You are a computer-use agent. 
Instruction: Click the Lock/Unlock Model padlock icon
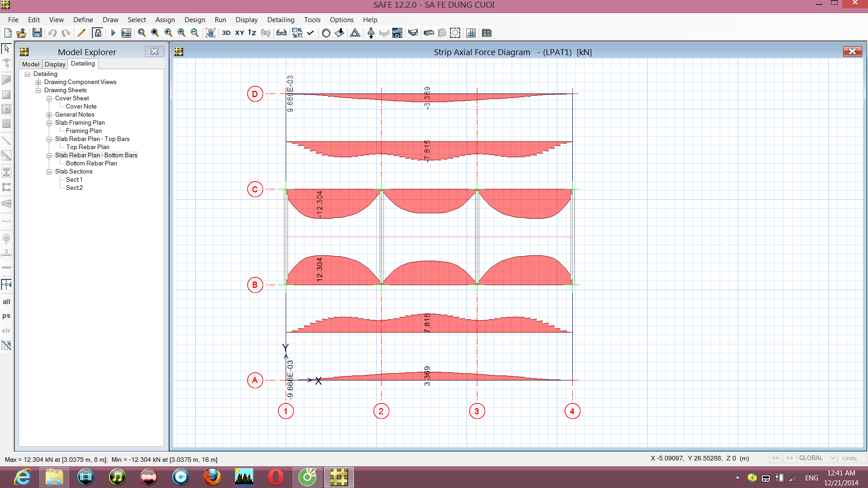tap(97, 33)
